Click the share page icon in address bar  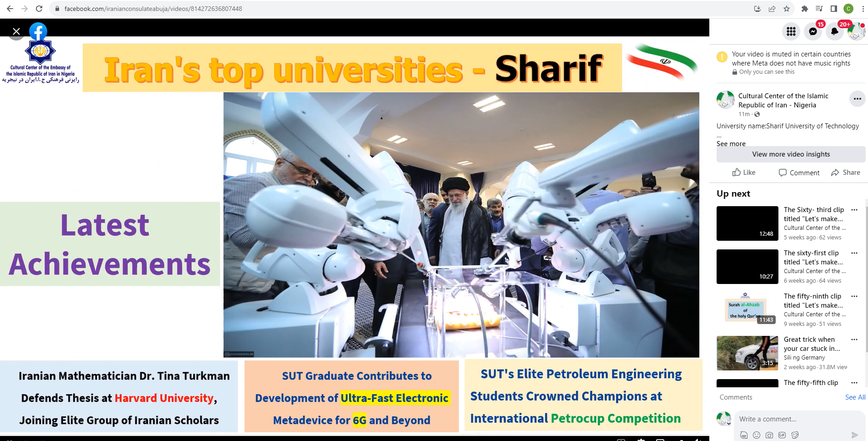tap(772, 9)
